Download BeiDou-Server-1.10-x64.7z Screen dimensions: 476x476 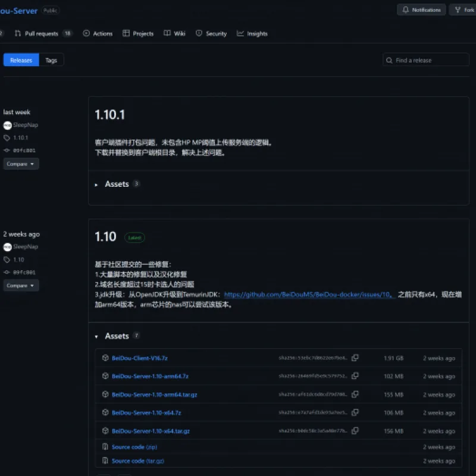coord(146,413)
